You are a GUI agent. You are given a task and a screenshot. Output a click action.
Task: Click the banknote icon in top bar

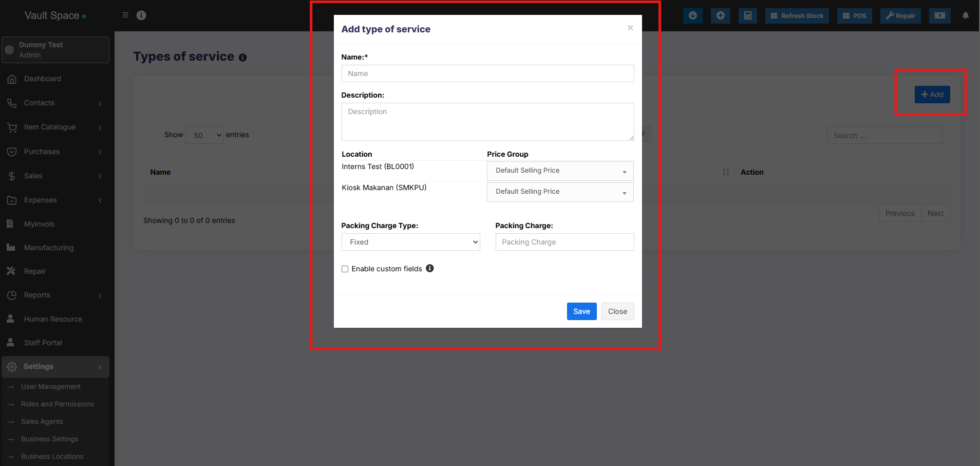pyautogui.click(x=939, y=15)
